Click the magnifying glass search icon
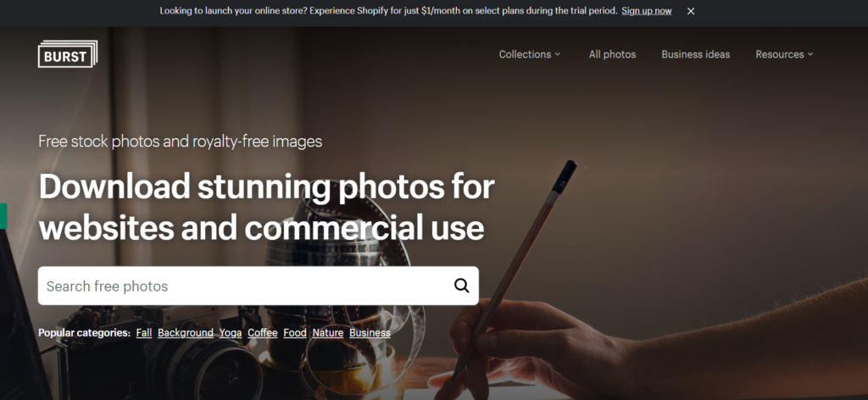The height and width of the screenshot is (400, 868). [x=462, y=286]
